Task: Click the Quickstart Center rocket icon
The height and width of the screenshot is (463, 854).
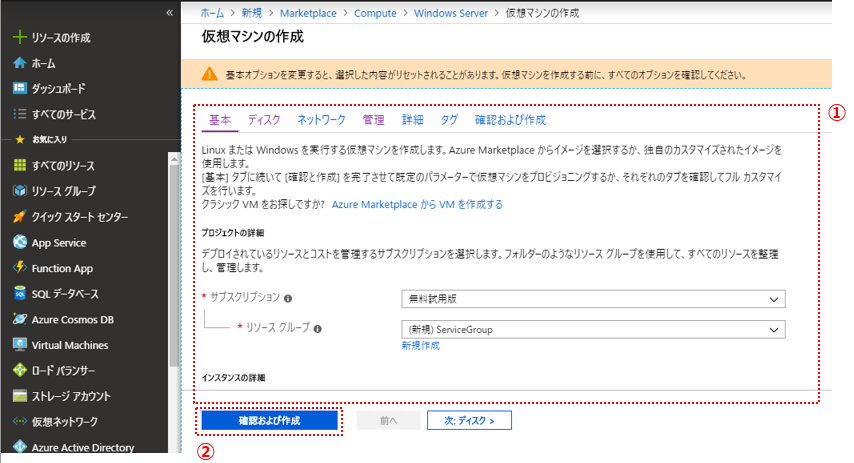Action: (x=20, y=216)
